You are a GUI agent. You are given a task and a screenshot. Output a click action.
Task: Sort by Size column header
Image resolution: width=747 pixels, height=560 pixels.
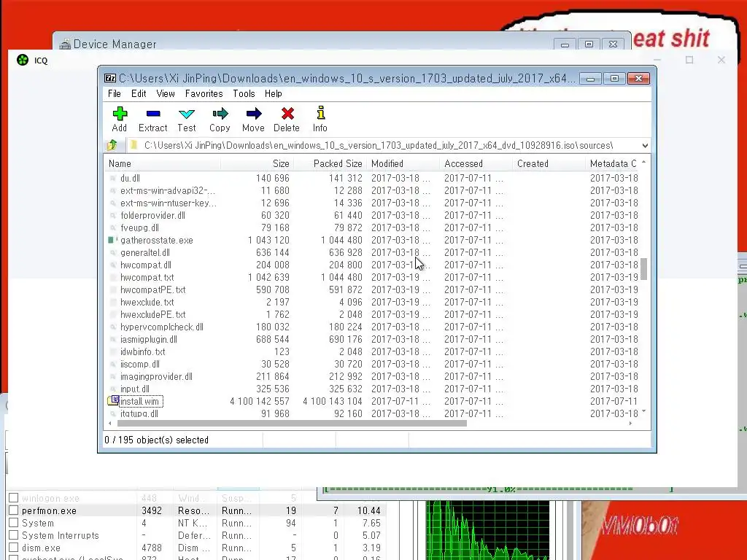(257, 163)
